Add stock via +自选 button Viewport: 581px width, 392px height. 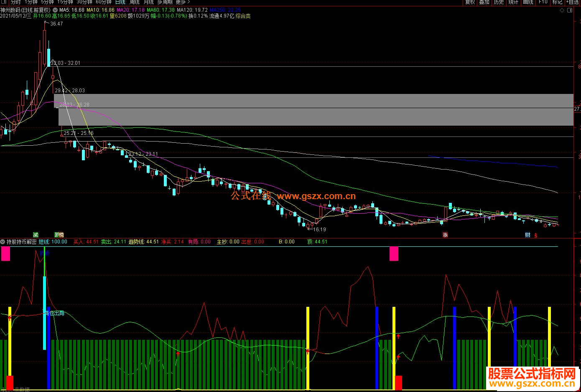pyautogui.click(x=573, y=2)
